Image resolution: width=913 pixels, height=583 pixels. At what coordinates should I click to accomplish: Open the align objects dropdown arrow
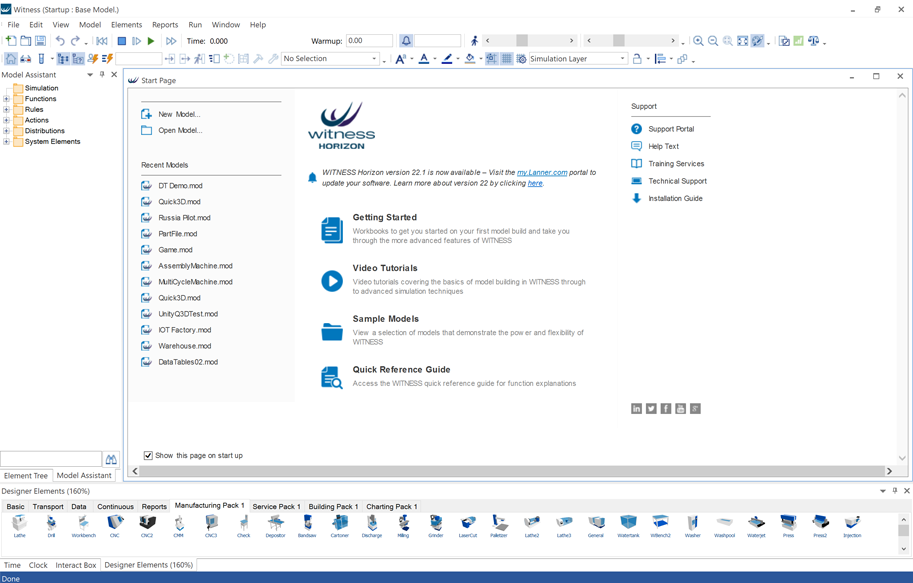click(671, 59)
